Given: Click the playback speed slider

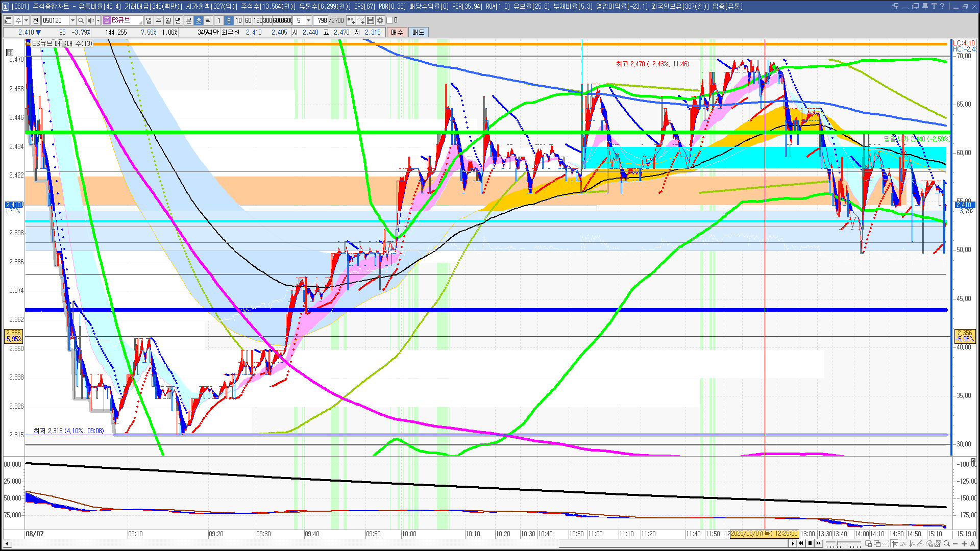Looking at the screenshot, I should pyautogui.click(x=837, y=543).
